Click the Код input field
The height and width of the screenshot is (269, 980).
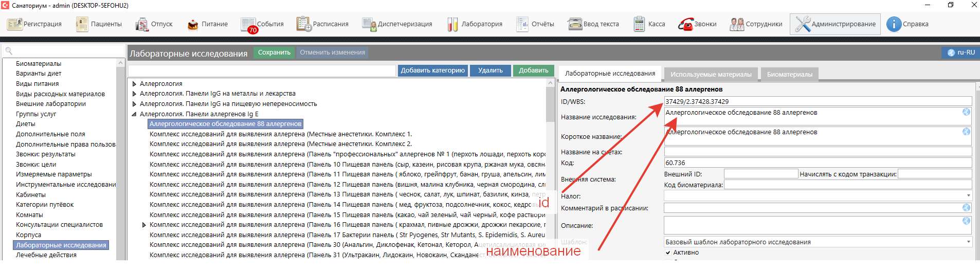(818, 163)
